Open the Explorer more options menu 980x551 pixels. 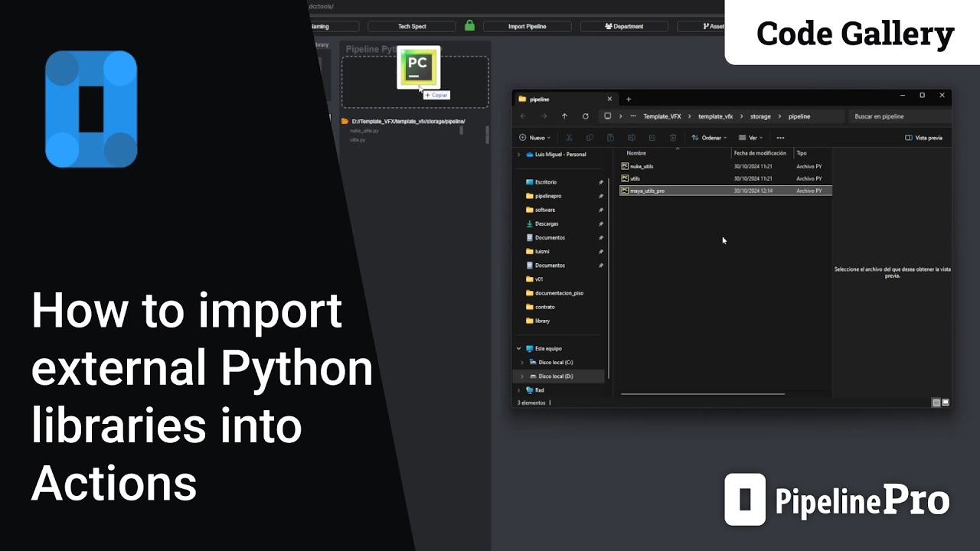pyautogui.click(x=780, y=138)
